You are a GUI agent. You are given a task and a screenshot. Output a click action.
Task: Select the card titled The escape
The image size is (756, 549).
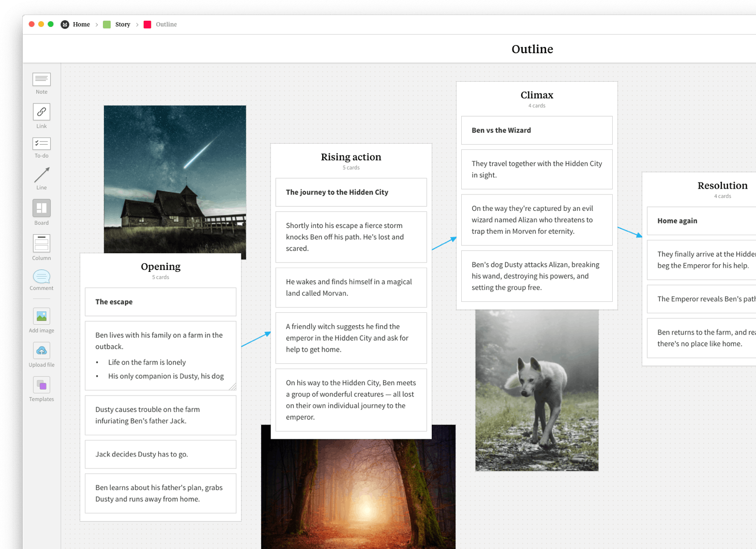(x=160, y=301)
